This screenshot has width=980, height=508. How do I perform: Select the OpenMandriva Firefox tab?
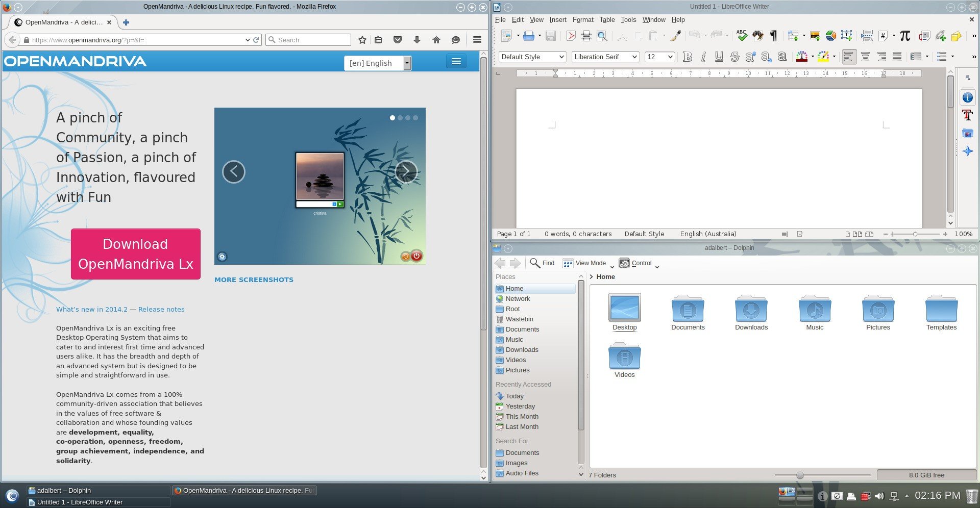[x=64, y=22]
